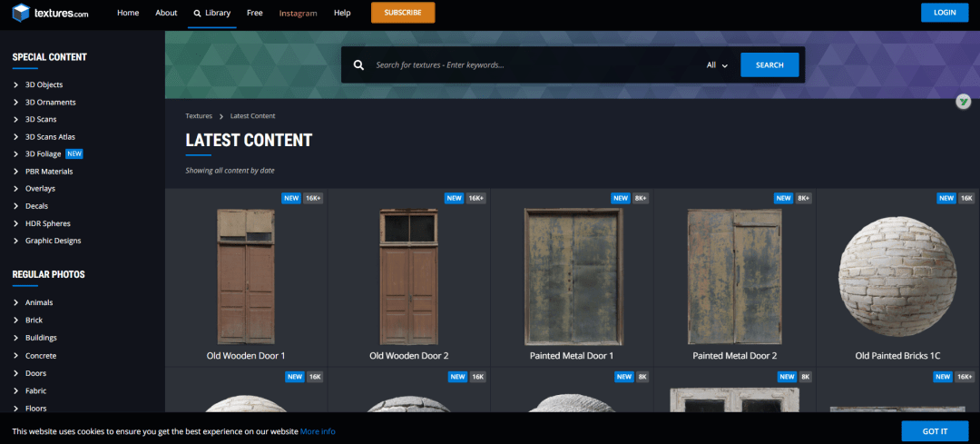Select the Concrete photo category

click(x=41, y=356)
